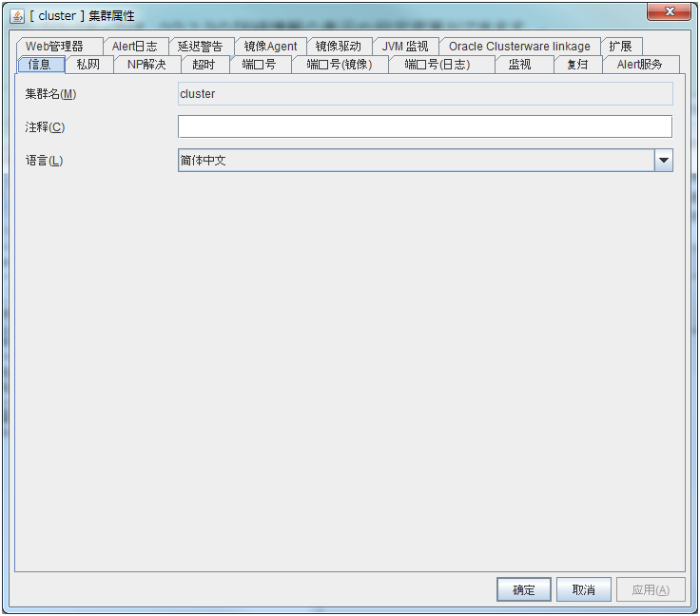The width and height of the screenshot is (700, 616).
Task: Open the 超时 tab
Action: click(x=204, y=65)
